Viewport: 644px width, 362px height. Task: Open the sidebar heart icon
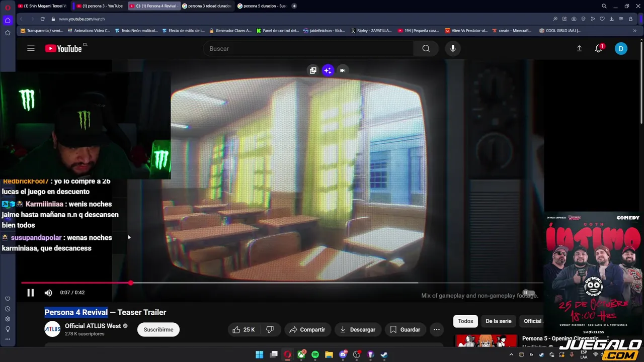point(8,299)
